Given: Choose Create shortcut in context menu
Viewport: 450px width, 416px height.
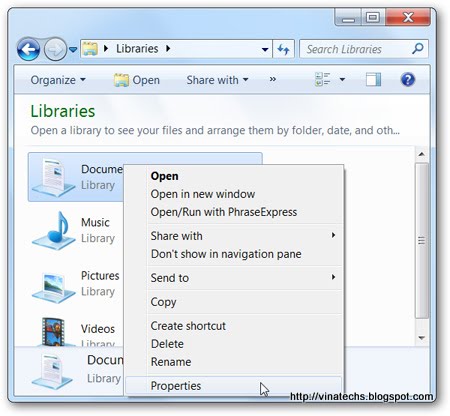Looking at the screenshot, I should click(x=235, y=326).
